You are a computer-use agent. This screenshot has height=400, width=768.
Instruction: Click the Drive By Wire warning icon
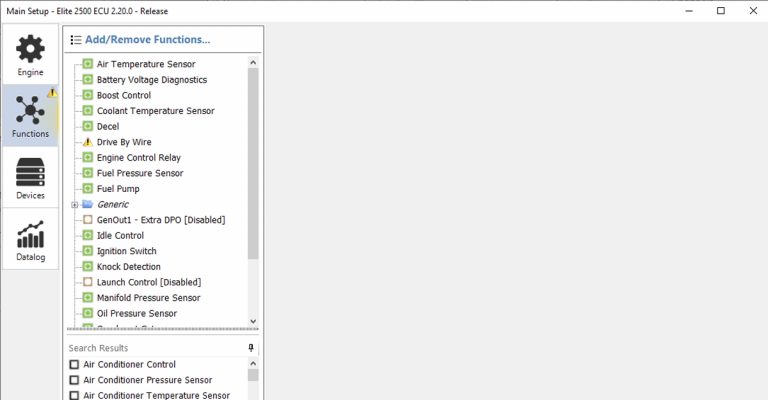tap(87, 142)
